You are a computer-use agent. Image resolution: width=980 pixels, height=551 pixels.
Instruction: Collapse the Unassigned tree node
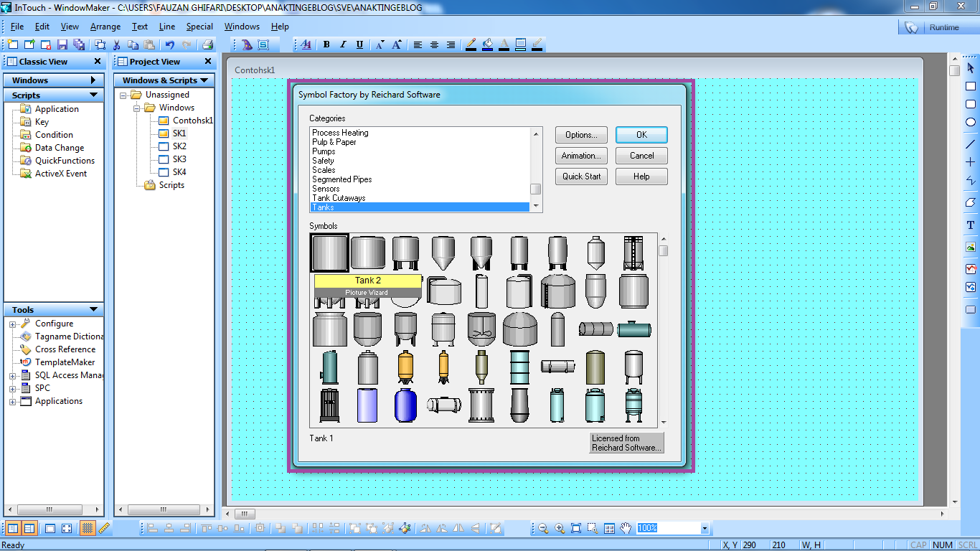tap(123, 95)
